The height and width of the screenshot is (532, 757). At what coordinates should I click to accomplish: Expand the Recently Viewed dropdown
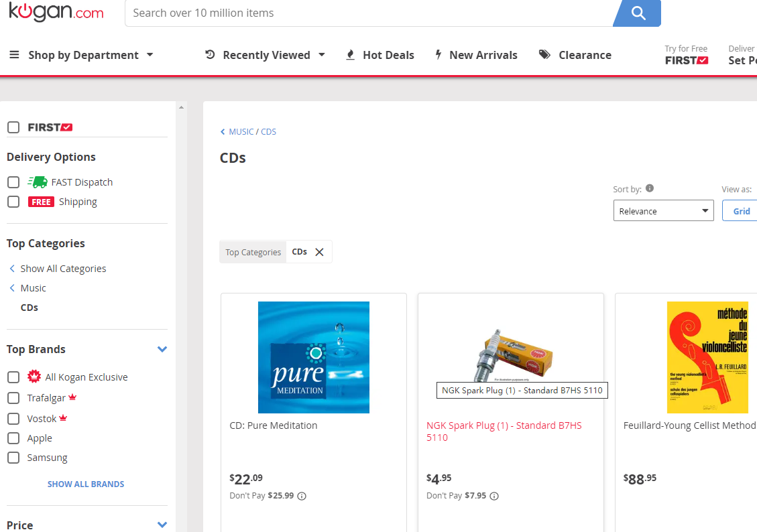click(x=265, y=55)
